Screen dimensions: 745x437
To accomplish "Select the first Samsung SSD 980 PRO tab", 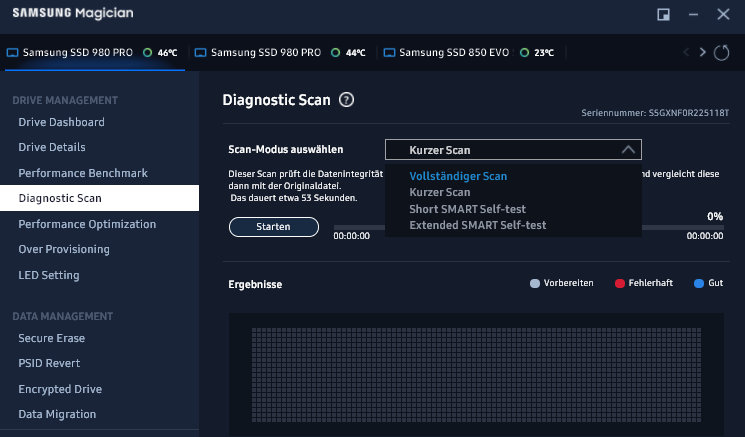I will [95, 52].
